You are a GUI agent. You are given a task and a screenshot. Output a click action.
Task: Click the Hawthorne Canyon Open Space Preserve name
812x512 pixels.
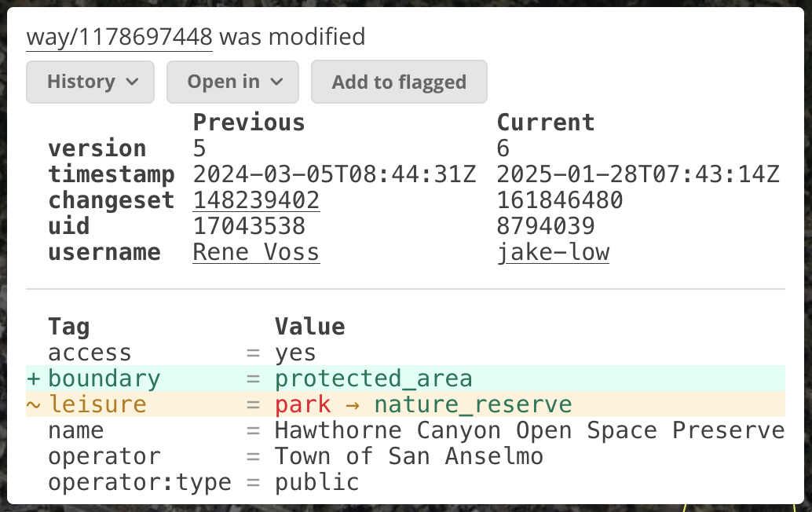click(x=530, y=430)
